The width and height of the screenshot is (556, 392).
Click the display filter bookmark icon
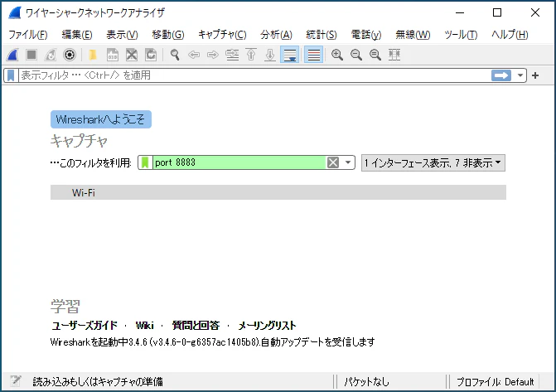click(11, 75)
